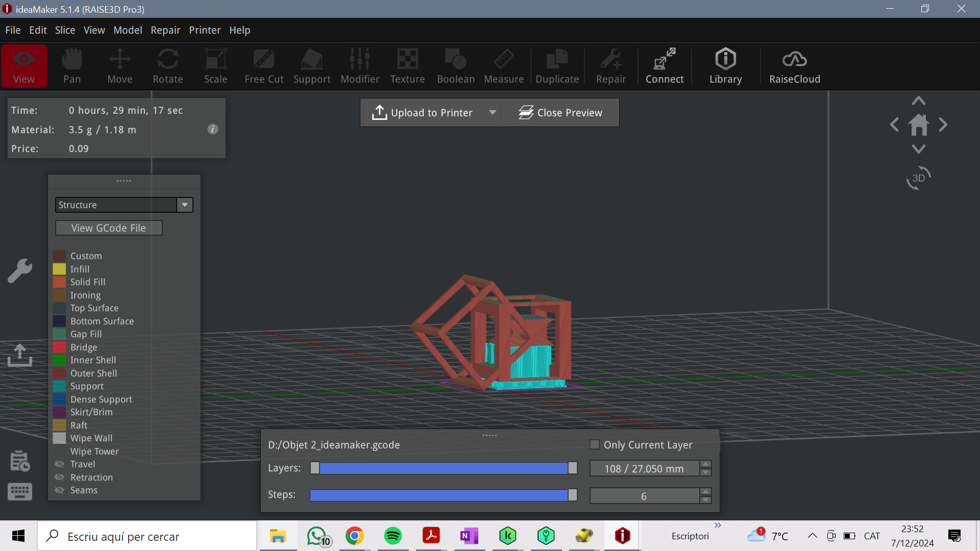Toggle the 3D perspective view icon
The image size is (980, 551).
click(919, 178)
